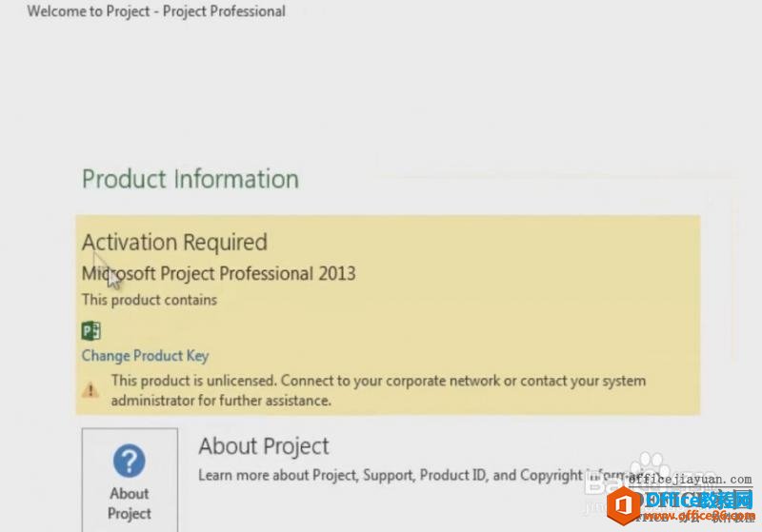Image resolution: width=762 pixels, height=532 pixels.
Task: Open the Change Product Key link
Action: [145, 356]
